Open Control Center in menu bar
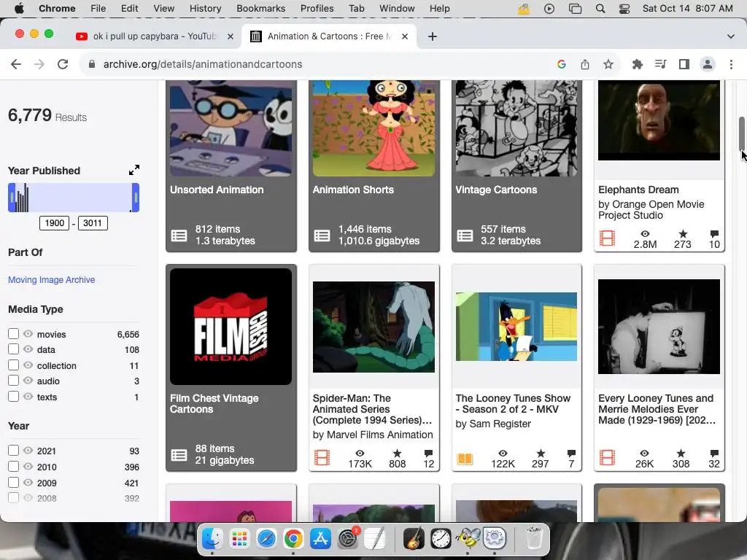Viewport: 747px width, 560px height. [x=624, y=9]
